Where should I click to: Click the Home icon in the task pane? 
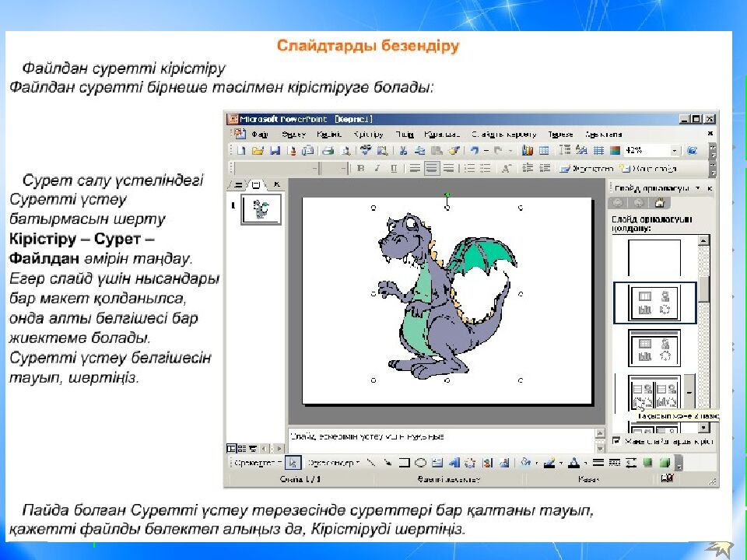[659, 204]
